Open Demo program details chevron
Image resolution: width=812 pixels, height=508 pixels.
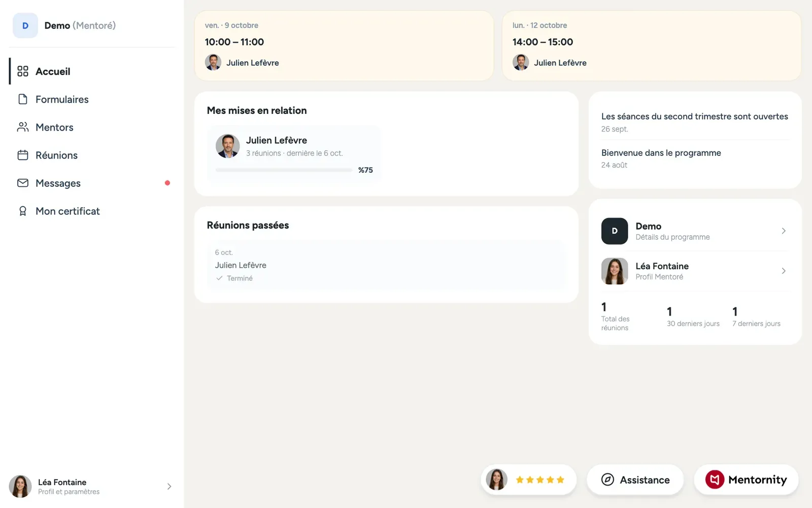click(784, 231)
